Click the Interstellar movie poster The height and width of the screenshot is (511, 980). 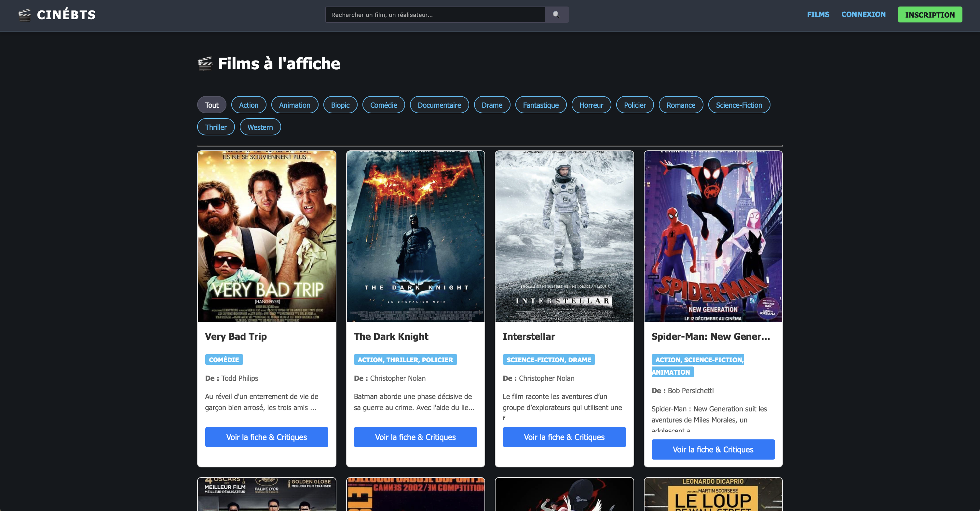pyautogui.click(x=564, y=236)
